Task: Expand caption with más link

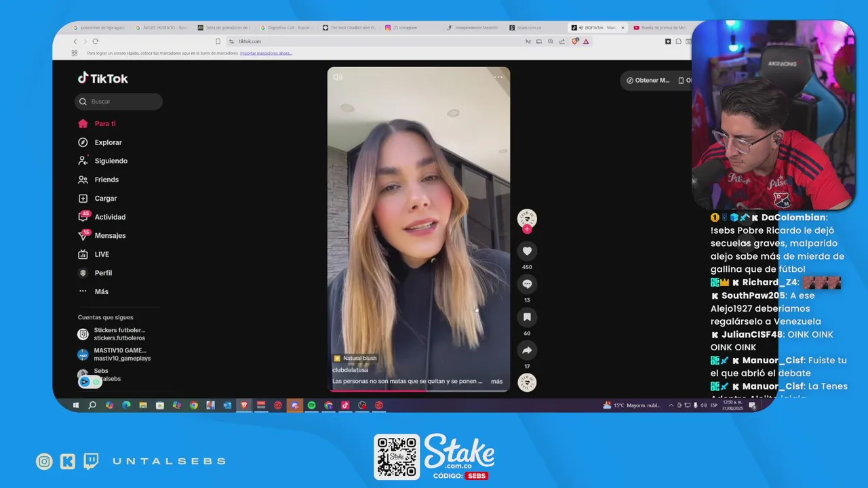Action: click(496, 382)
